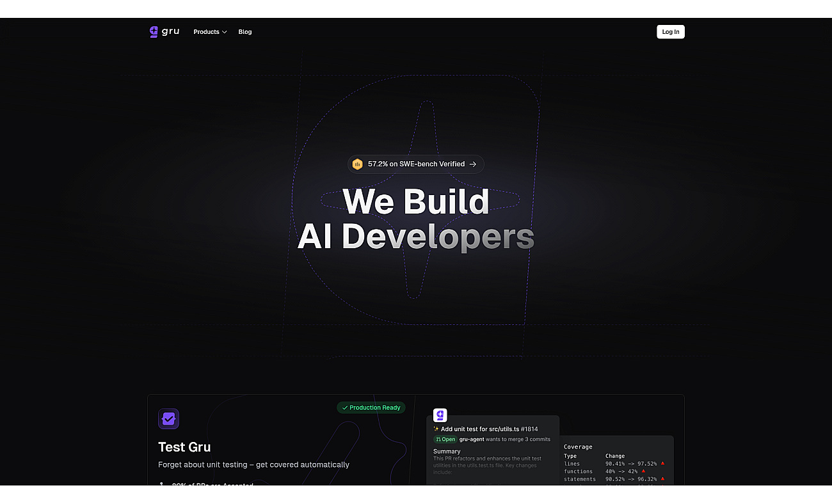The image size is (832, 504).
Task: Go to the Blog page
Action: coord(245,32)
